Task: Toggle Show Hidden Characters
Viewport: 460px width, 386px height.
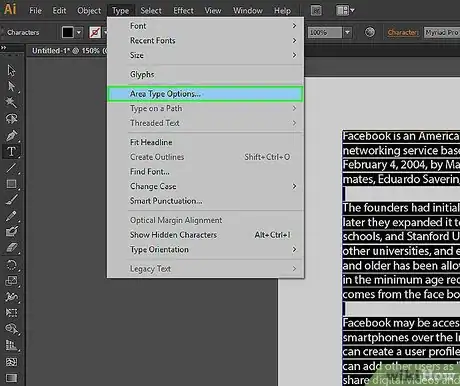Action: pyautogui.click(x=205, y=235)
